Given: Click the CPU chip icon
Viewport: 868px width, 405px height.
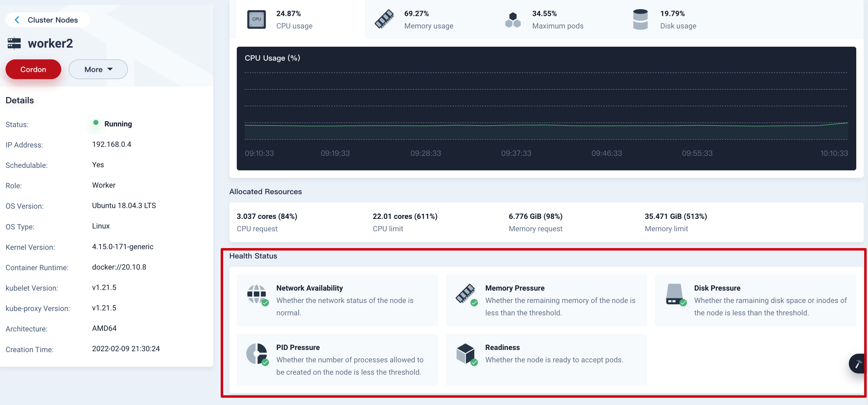Looking at the screenshot, I should pyautogui.click(x=256, y=19).
